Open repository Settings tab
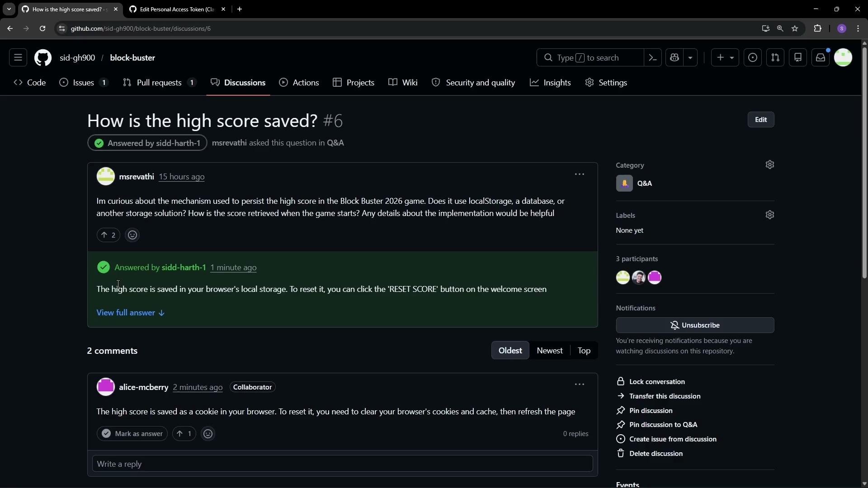Image resolution: width=868 pixels, height=488 pixels. [606, 83]
